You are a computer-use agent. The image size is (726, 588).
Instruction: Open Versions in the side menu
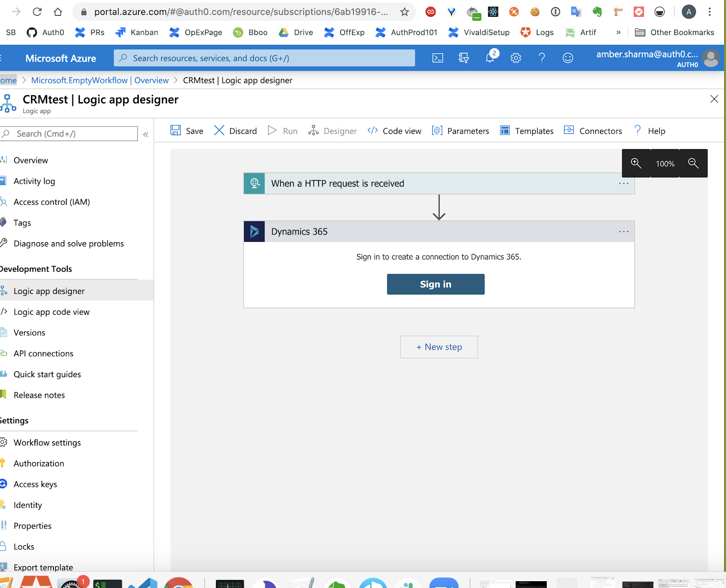point(29,333)
